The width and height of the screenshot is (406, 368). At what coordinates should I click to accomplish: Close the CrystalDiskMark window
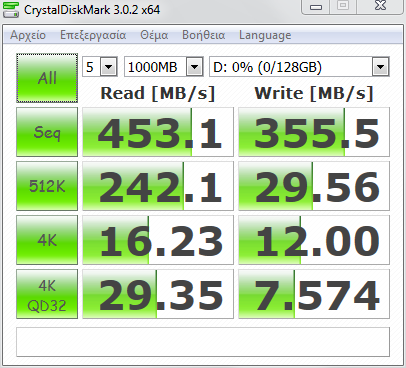380,7
